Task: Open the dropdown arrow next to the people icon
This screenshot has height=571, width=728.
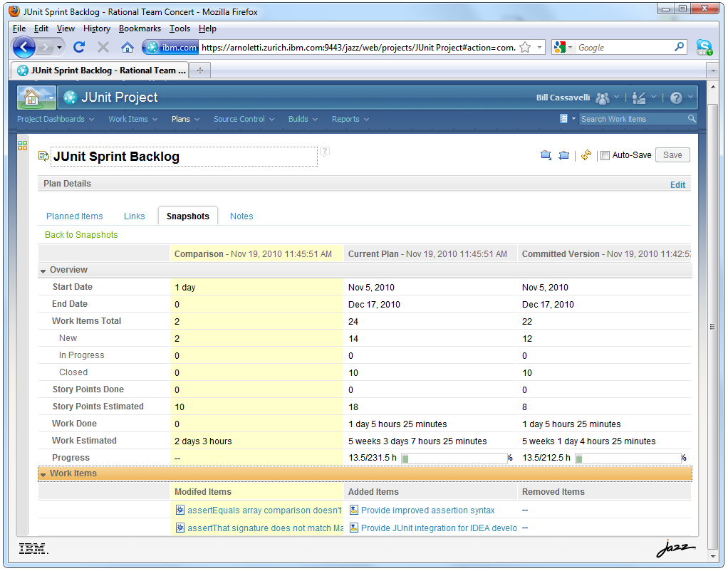Action: pyautogui.click(x=617, y=97)
